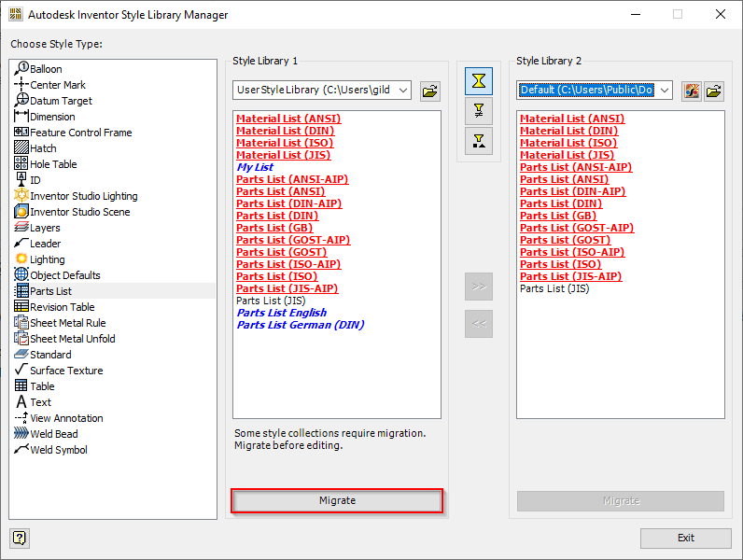
Task: Toggle the show mismatched styles filter
Action: 479,111
